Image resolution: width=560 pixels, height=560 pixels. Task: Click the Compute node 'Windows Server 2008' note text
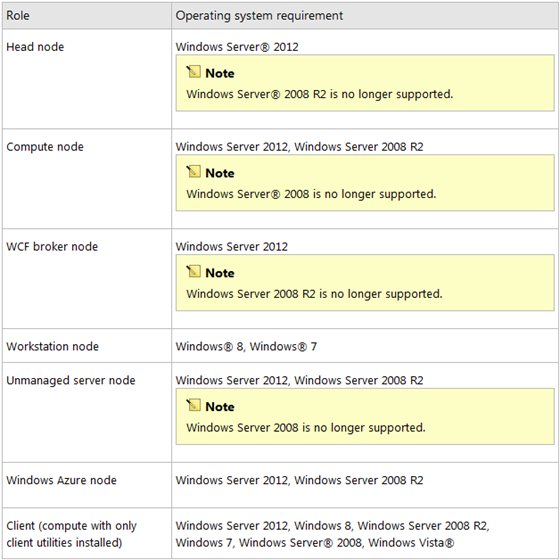(311, 194)
